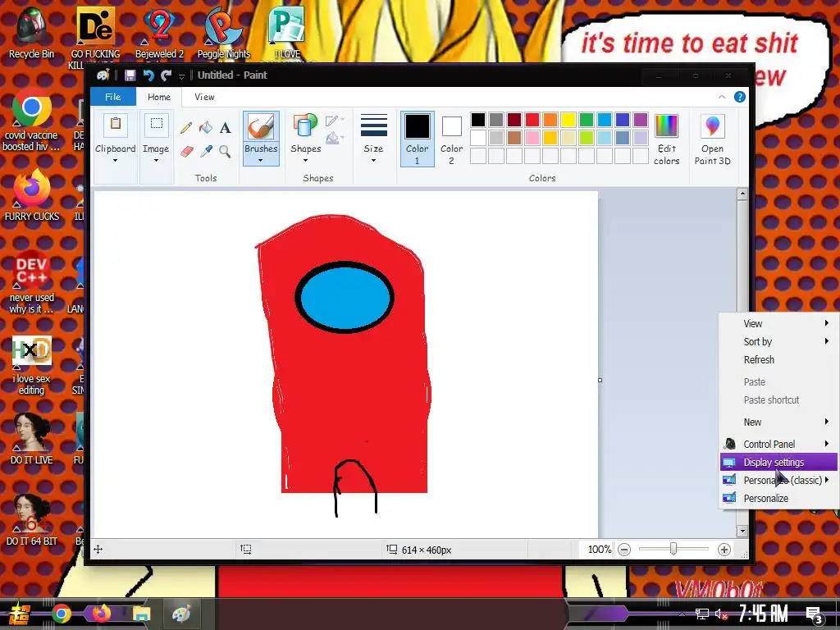840x630 pixels.
Task: Open the New submenu in context menu
Action: point(778,422)
